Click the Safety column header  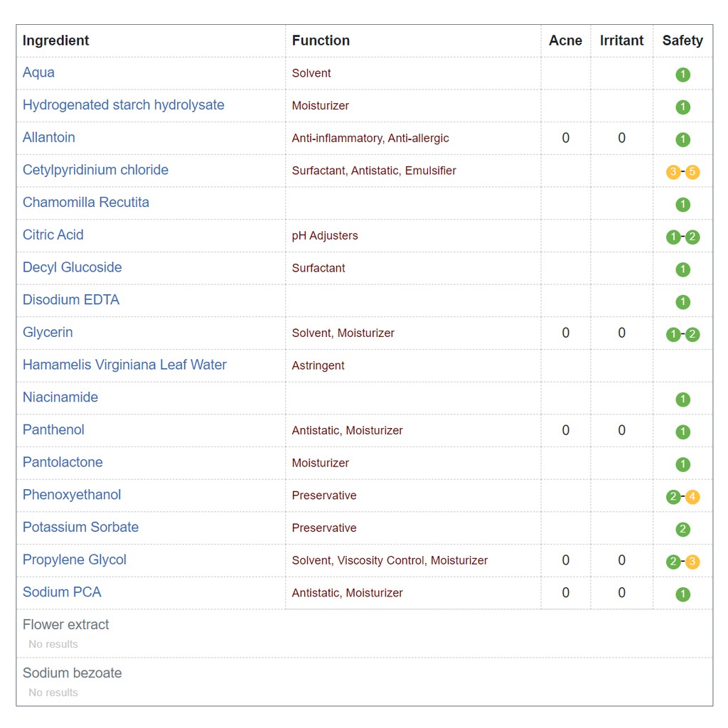682,41
